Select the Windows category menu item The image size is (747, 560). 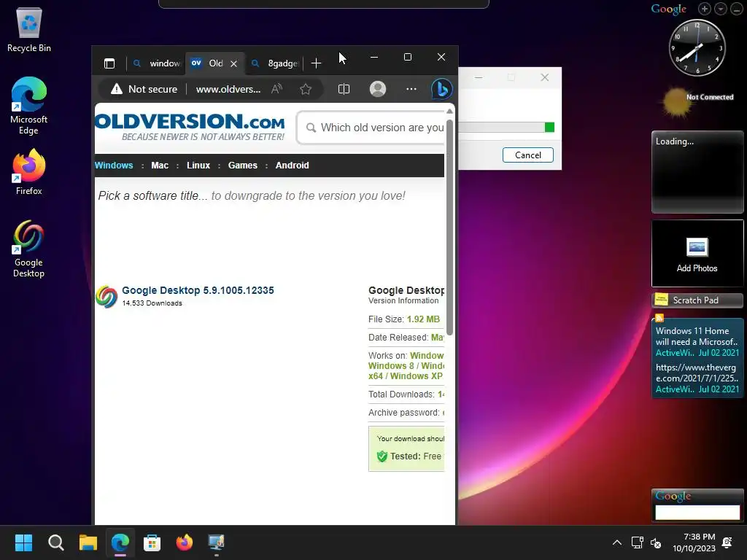click(114, 166)
